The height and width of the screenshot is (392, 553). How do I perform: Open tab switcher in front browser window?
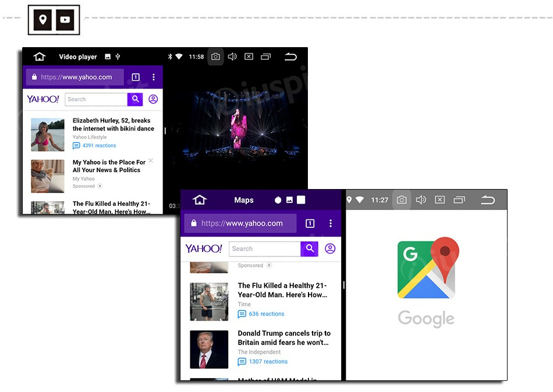point(310,223)
